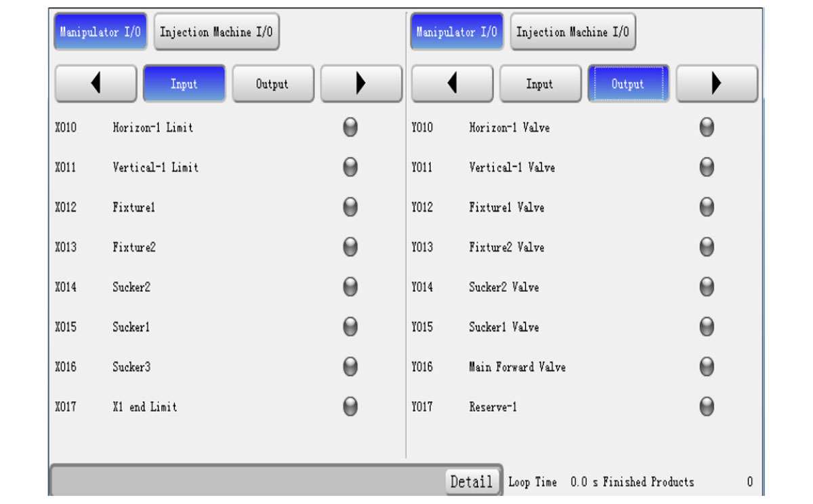
Task: Click the X014 Sucker2 indicator lamp
Action: [350, 287]
